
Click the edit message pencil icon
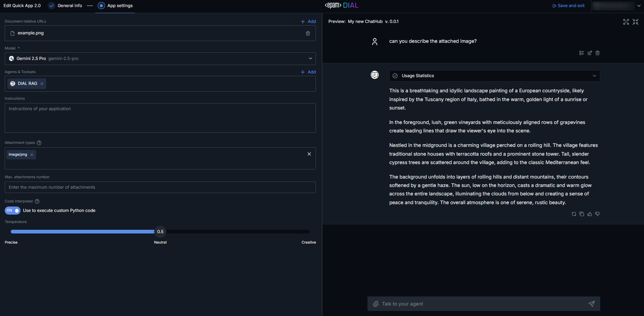589,53
